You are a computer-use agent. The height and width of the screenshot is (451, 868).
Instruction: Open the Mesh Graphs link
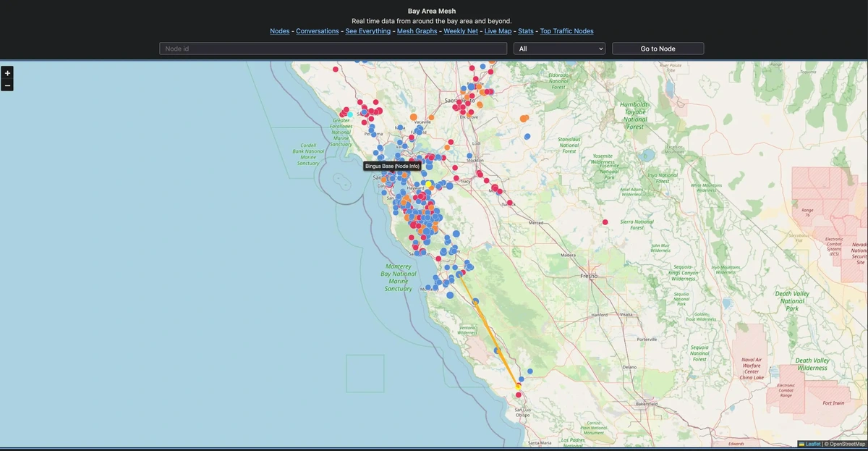point(417,31)
